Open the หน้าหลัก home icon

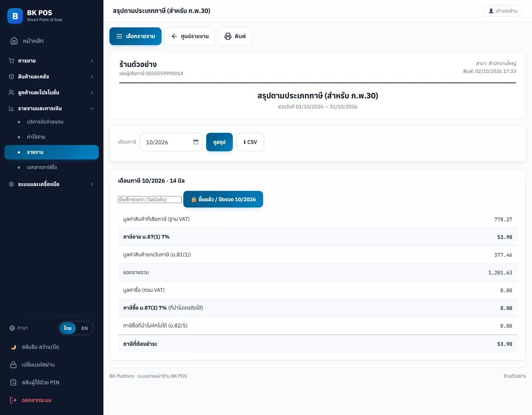click(x=14, y=41)
